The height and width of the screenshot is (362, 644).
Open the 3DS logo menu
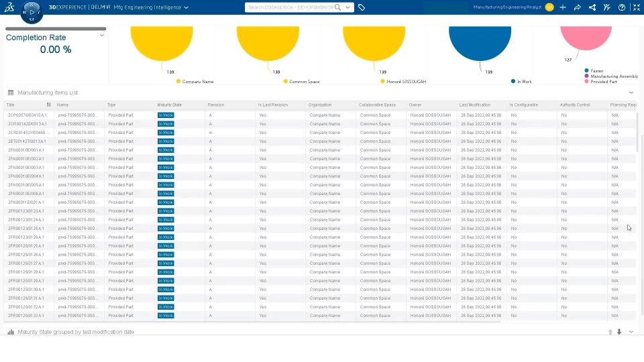(9, 7)
